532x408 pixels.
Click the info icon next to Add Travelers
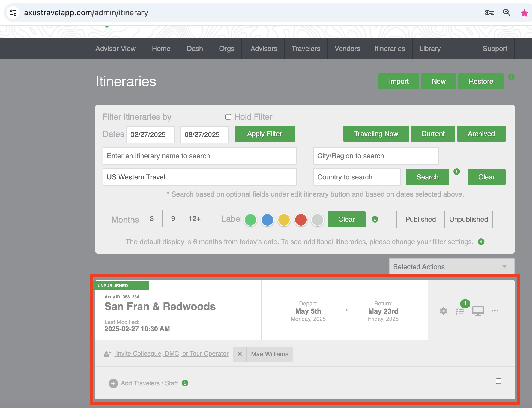coord(185,383)
